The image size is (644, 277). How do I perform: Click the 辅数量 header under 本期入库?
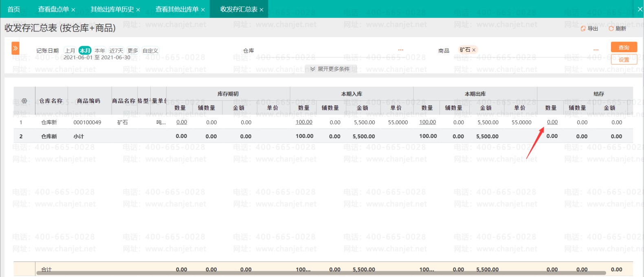(330, 108)
